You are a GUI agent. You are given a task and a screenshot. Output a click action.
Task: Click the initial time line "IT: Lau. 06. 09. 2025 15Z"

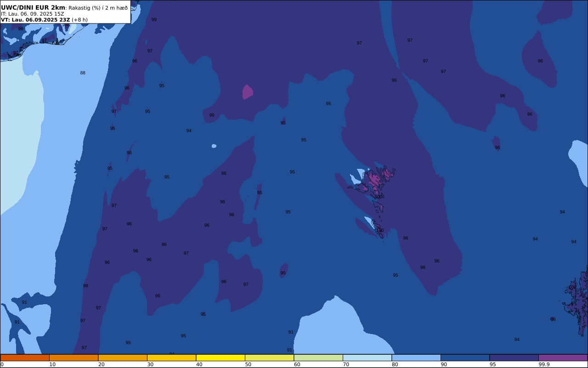[x=33, y=14]
